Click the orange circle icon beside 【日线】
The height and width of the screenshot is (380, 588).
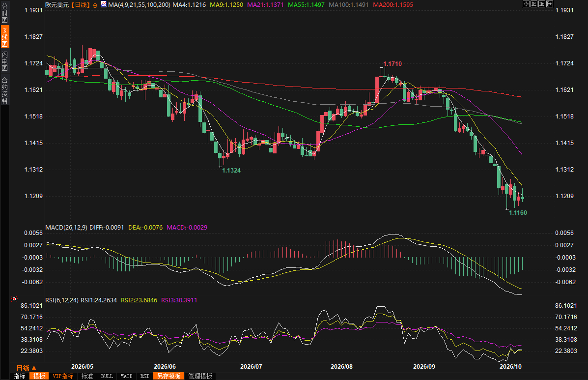click(x=95, y=5)
